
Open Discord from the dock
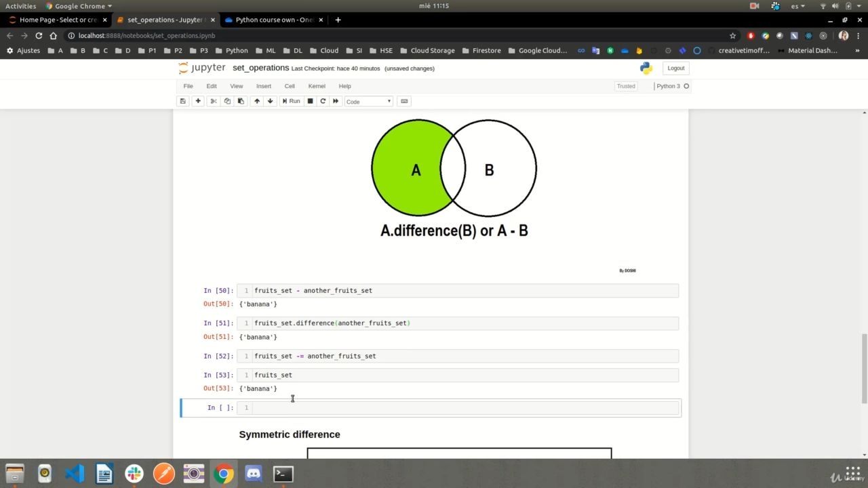pos(254,474)
